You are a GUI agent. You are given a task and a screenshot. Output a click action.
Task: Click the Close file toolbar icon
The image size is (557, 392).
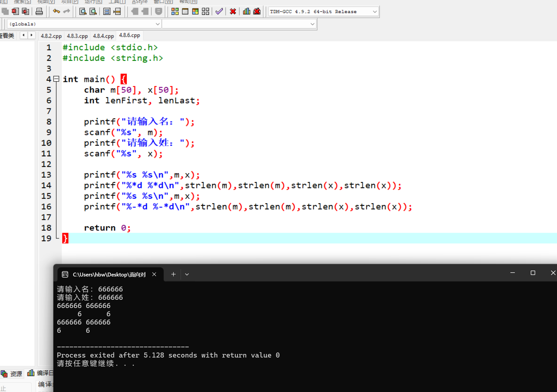[x=15, y=11]
